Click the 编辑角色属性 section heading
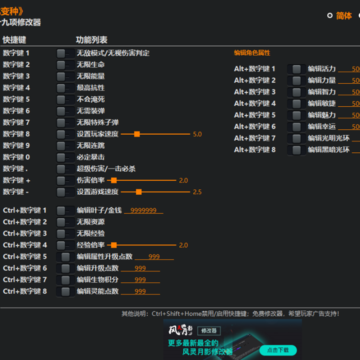The height and width of the screenshot is (360, 360). click(252, 53)
